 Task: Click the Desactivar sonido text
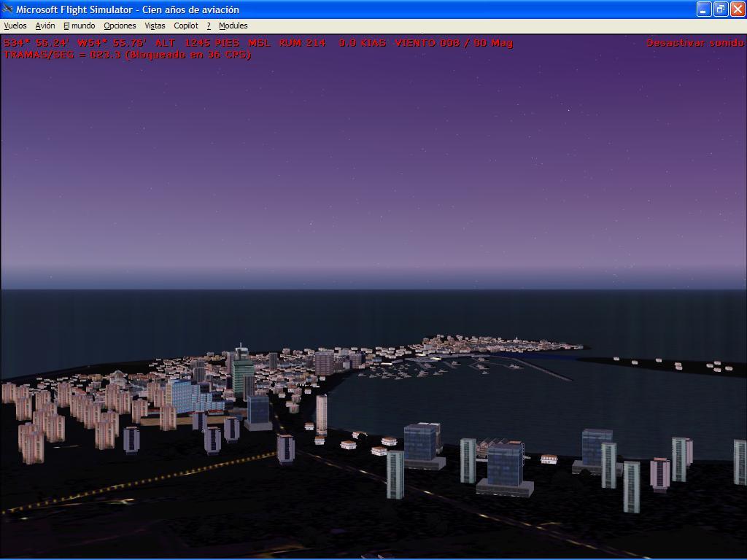695,43
